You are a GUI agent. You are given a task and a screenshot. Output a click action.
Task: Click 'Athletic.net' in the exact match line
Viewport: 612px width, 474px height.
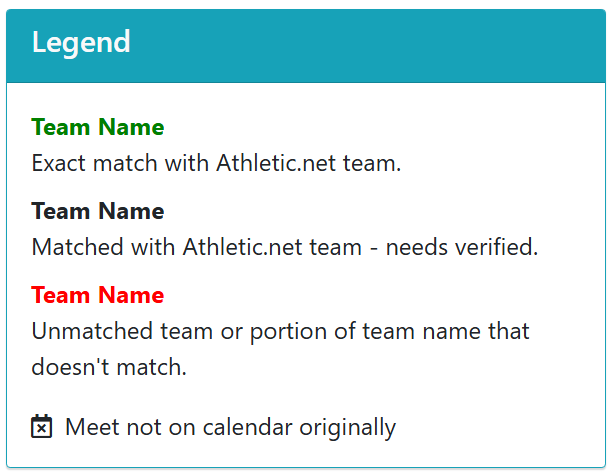(276, 163)
